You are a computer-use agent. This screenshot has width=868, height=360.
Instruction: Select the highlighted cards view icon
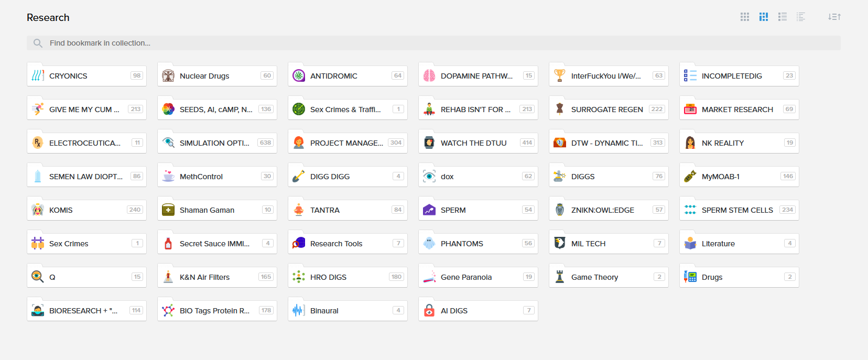(x=764, y=17)
